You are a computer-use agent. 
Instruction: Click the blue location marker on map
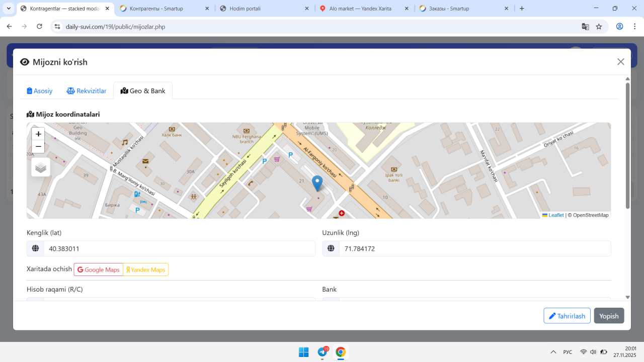pos(317,183)
